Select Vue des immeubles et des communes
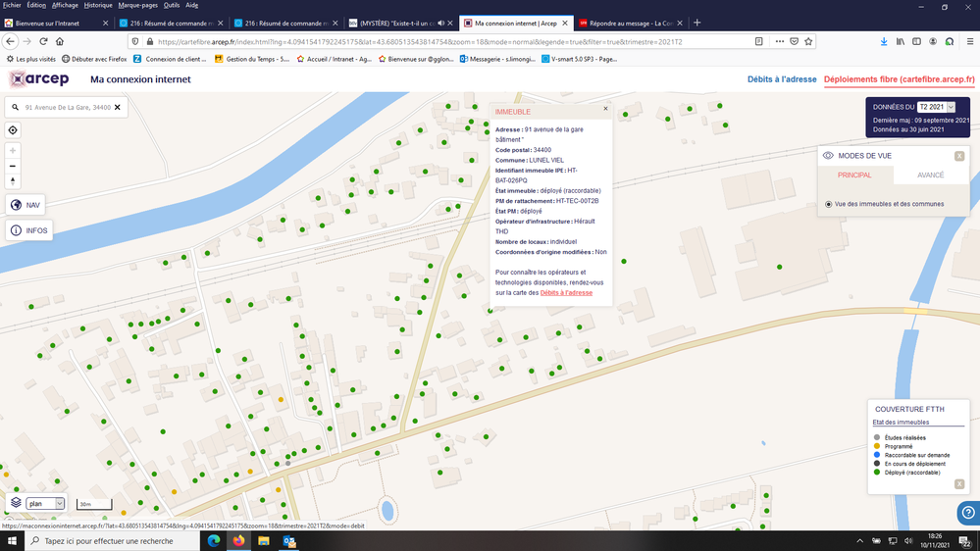 point(829,204)
